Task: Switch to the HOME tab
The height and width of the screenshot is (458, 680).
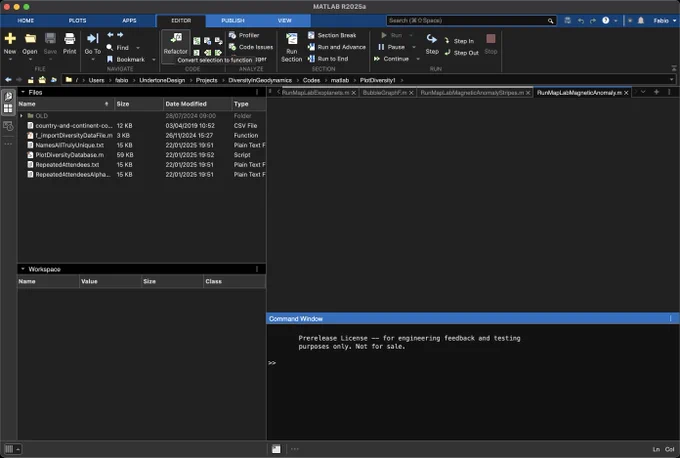Action: point(26,20)
